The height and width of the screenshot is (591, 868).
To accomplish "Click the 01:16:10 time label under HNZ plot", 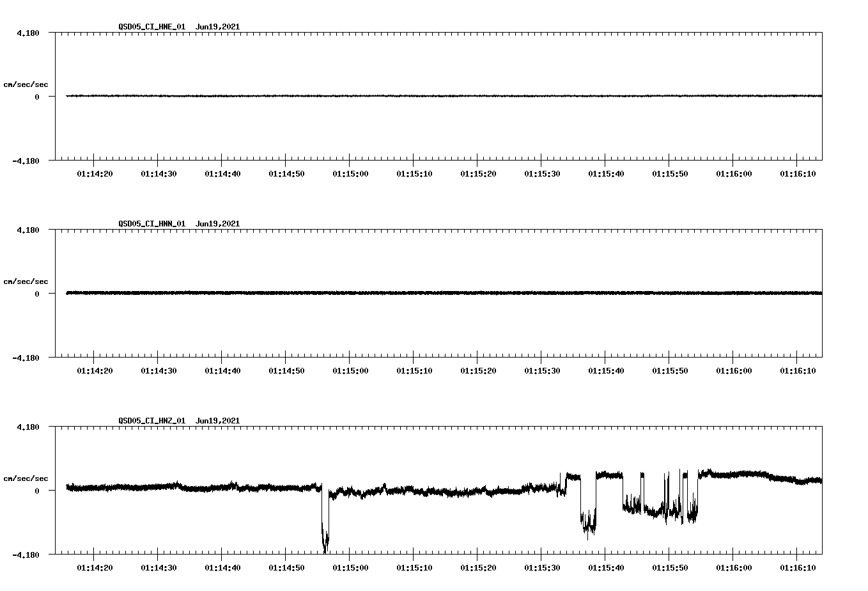I will [798, 568].
